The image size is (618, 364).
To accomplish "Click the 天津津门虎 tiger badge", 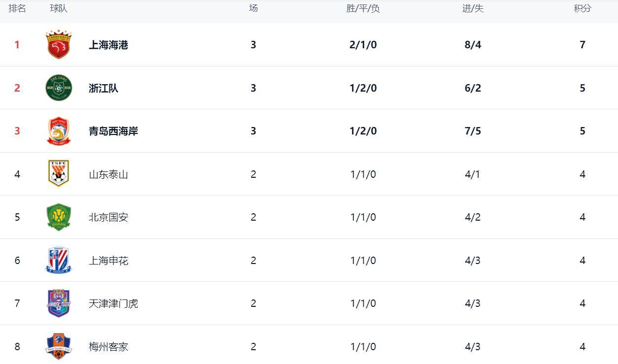I will [59, 303].
